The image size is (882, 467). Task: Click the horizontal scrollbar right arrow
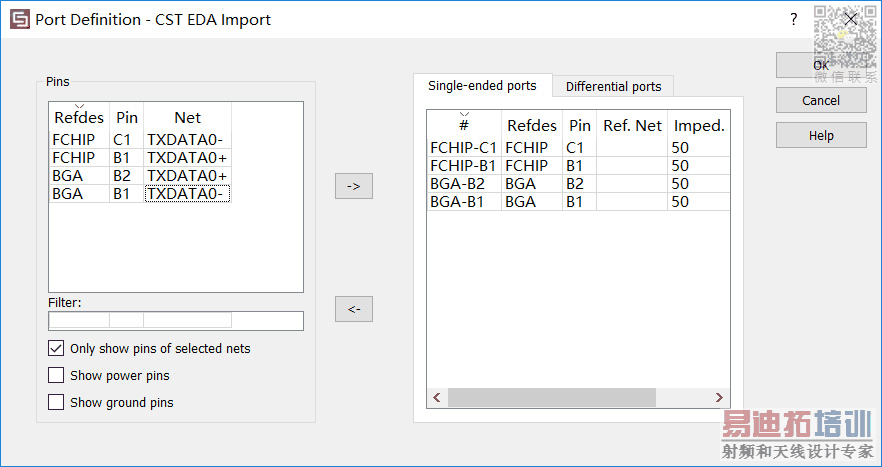pos(719,398)
